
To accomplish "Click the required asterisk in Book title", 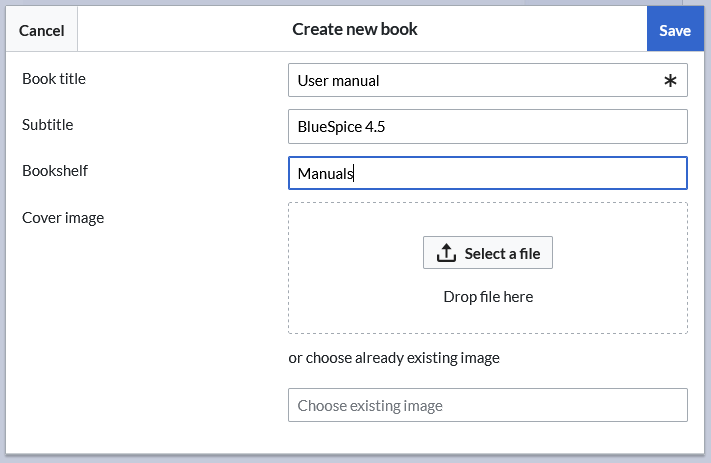I will [670, 81].
